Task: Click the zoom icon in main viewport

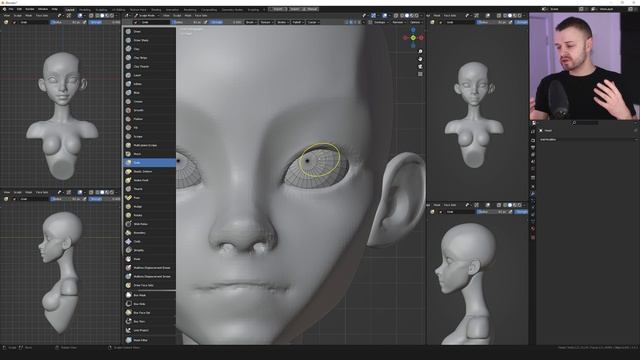Action: coord(420,51)
